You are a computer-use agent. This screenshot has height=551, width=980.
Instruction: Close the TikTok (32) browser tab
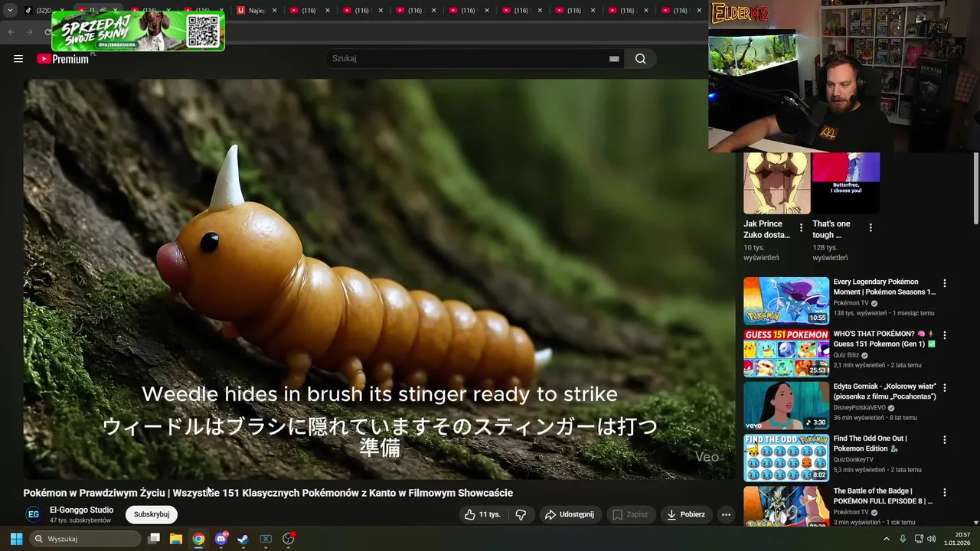click(x=63, y=11)
